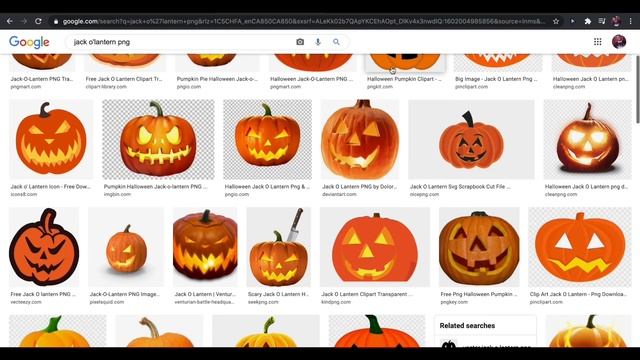Click the imgbin.com source text

pos(117,194)
